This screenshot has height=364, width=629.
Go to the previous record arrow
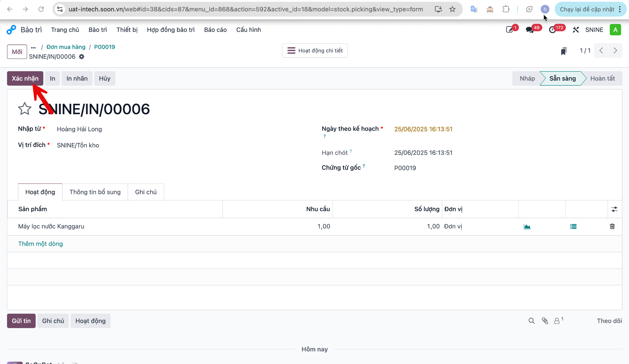pyautogui.click(x=601, y=51)
